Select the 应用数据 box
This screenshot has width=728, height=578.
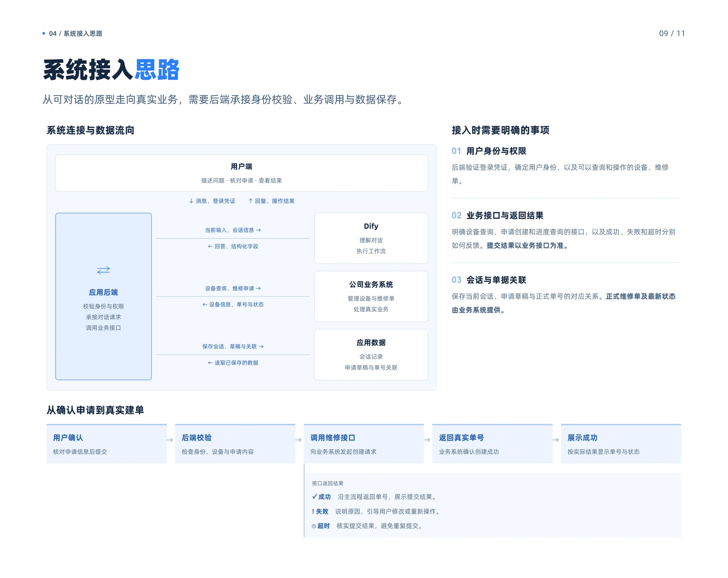pos(371,354)
